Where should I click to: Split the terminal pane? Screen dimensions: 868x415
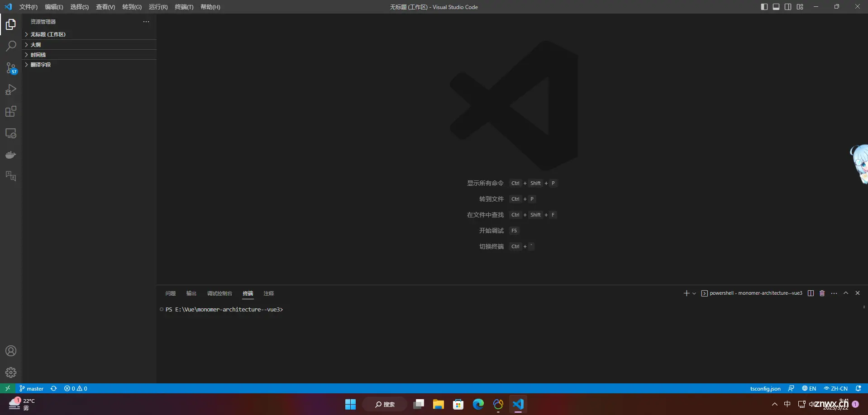[x=811, y=293]
